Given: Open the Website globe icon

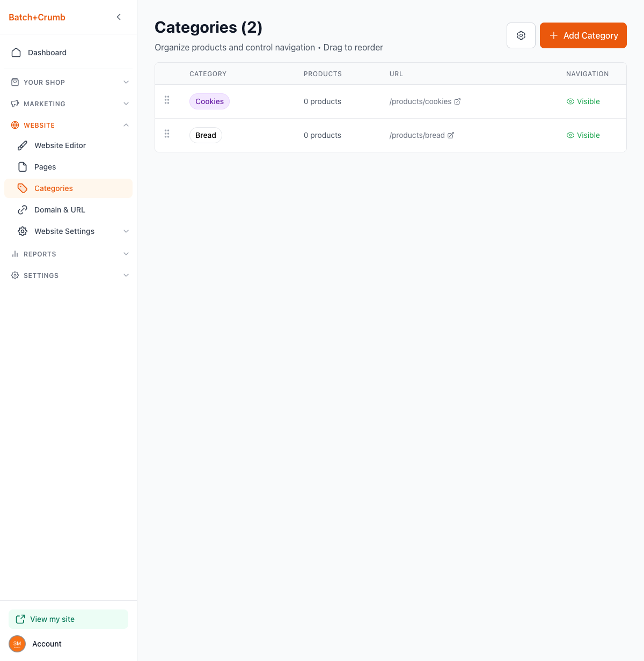Looking at the screenshot, I should 14,125.
